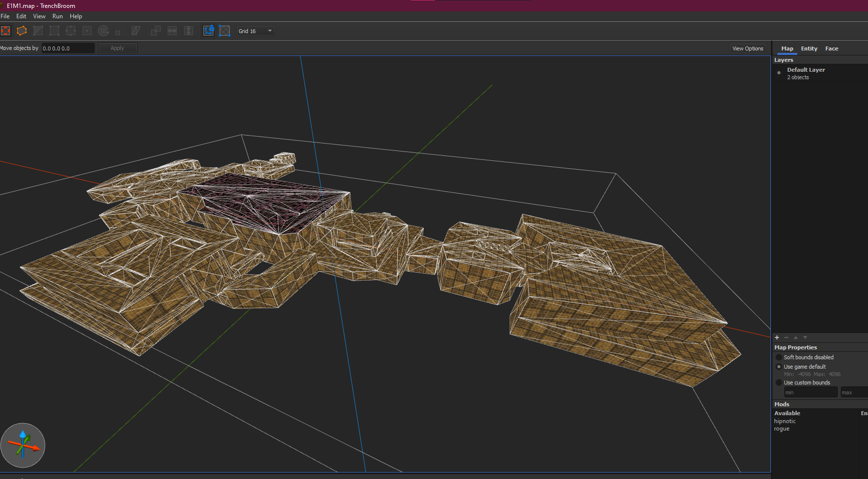The width and height of the screenshot is (868, 479).
Task: Select Soft bounds disabled radio button
Action: point(779,357)
